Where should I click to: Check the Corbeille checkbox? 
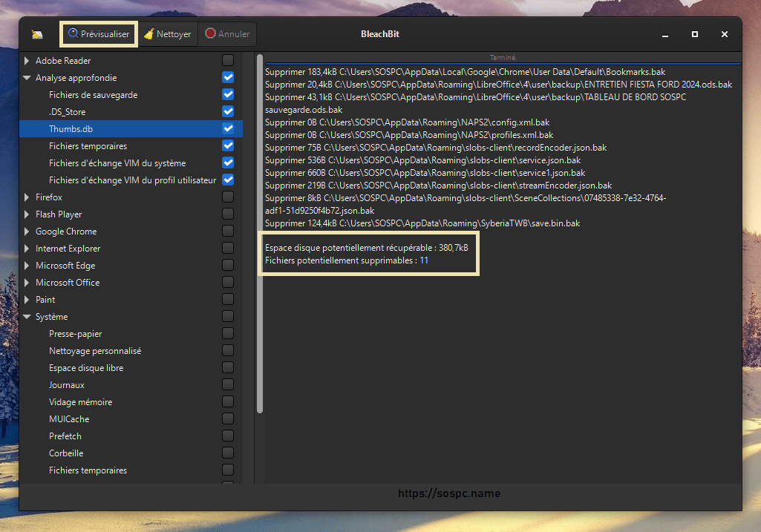click(228, 453)
